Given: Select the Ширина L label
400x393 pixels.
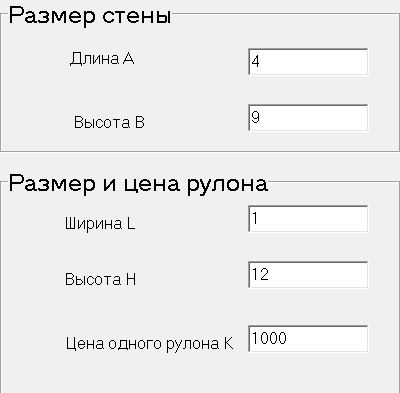Looking at the screenshot, I should pos(100,223).
